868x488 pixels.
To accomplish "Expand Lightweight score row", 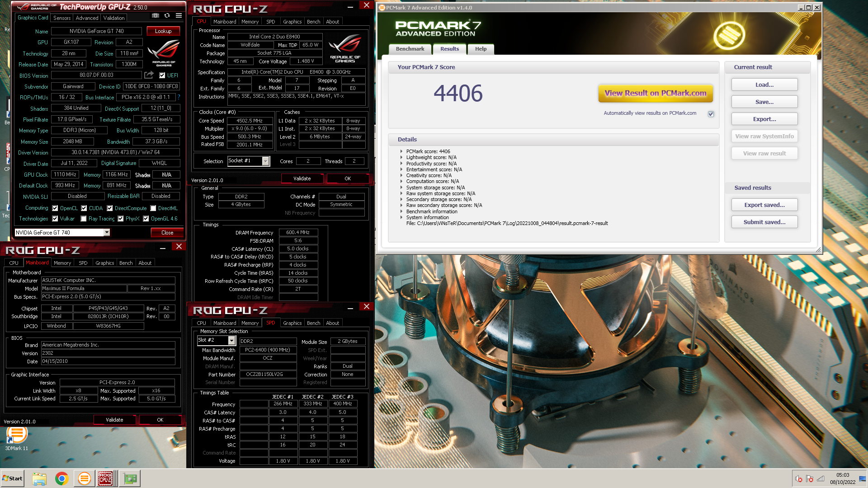I will pyautogui.click(x=401, y=157).
